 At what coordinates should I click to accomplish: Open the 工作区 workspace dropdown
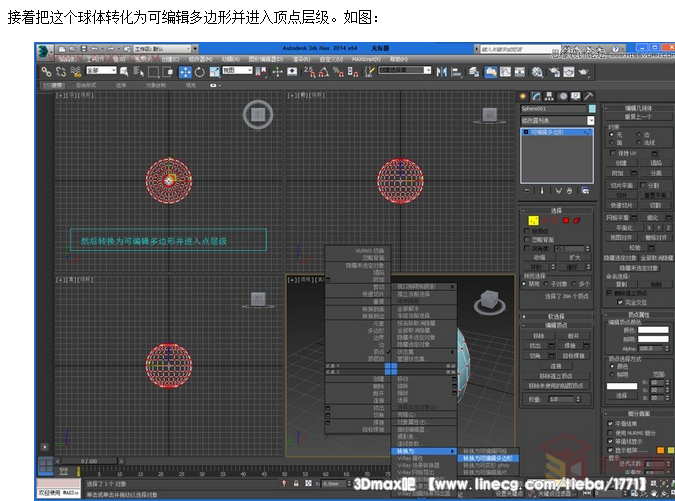[162, 49]
